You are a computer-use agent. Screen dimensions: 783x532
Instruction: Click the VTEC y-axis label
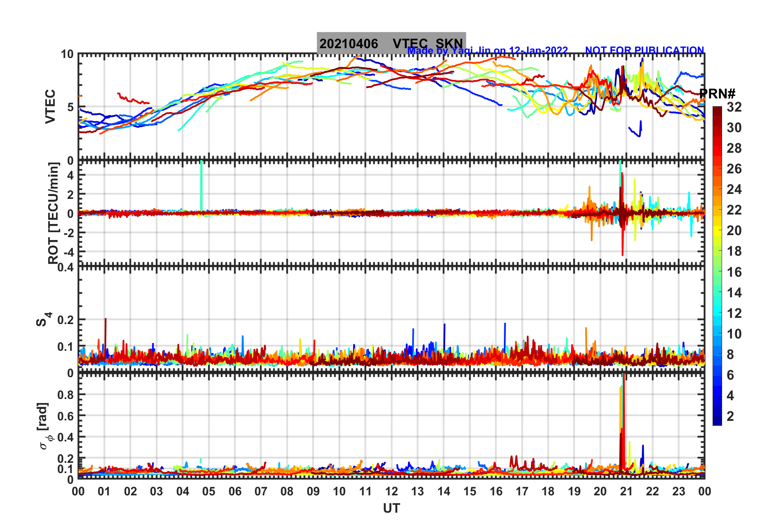click(x=50, y=106)
